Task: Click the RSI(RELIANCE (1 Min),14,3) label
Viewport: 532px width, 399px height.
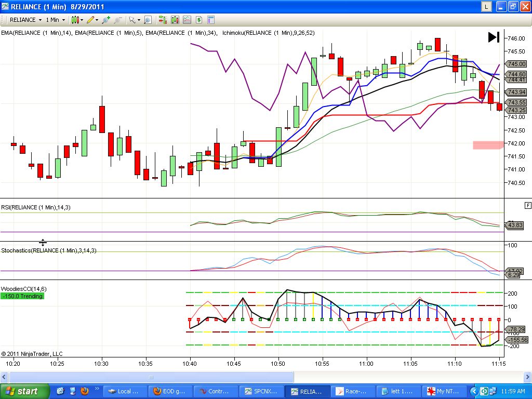Action: click(36, 207)
